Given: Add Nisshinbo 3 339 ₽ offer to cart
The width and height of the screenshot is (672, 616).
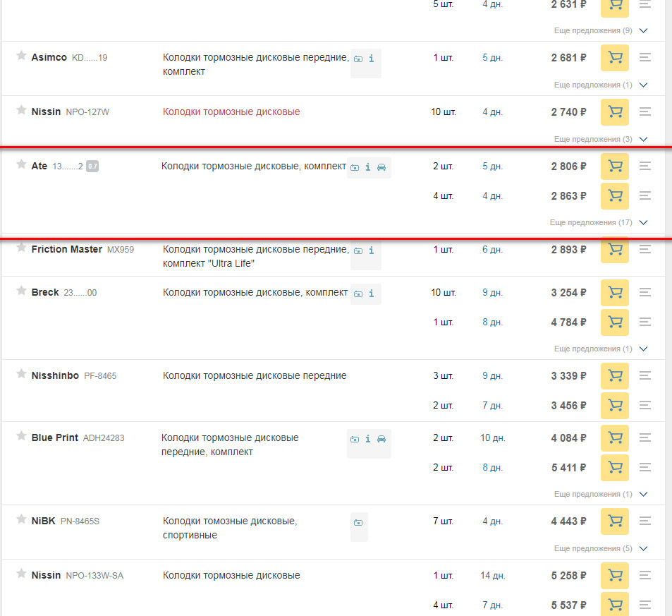Looking at the screenshot, I should (615, 376).
